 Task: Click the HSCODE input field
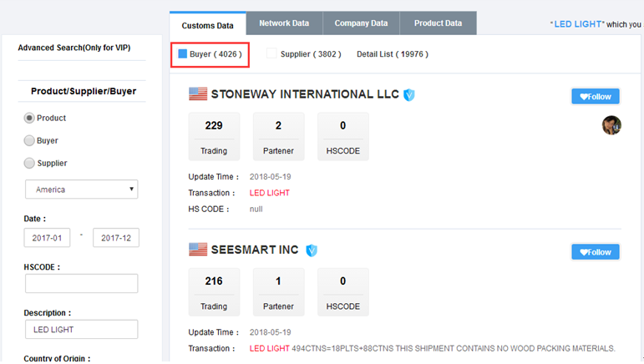(x=81, y=284)
